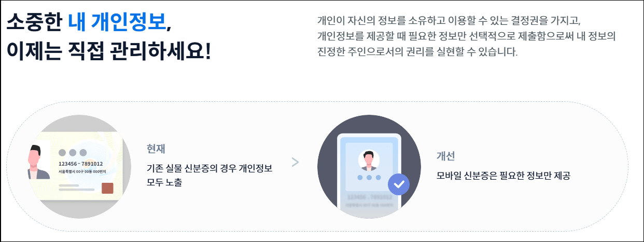Click the red stamp square on ID card
This screenshot has width=644, height=242.
coord(108,187)
